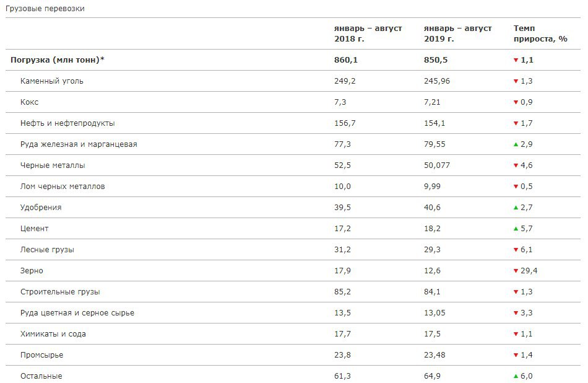Click the green arrow in Остальные row
The image size is (588, 383).
pyautogui.click(x=516, y=376)
